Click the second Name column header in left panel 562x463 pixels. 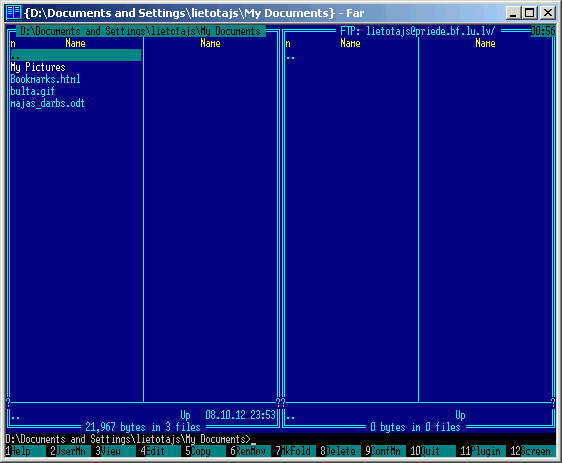[x=210, y=43]
